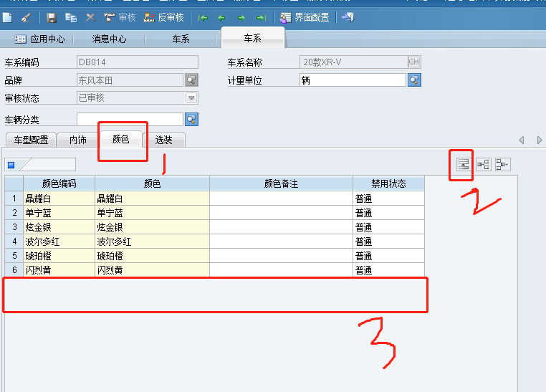Switch to 选装 tab
The height and width of the screenshot is (392, 546).
[x=163, y=140]
